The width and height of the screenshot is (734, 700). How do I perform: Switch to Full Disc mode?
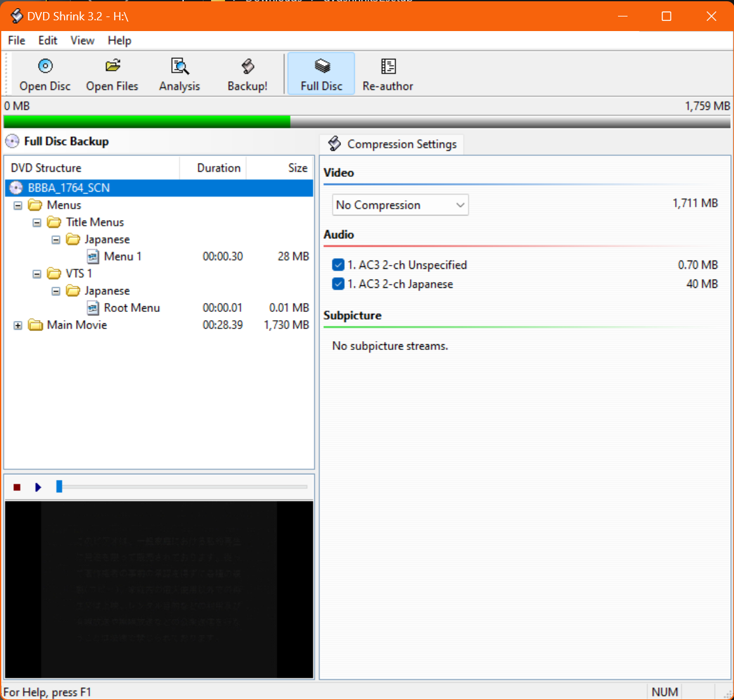[x=321, y=74]
